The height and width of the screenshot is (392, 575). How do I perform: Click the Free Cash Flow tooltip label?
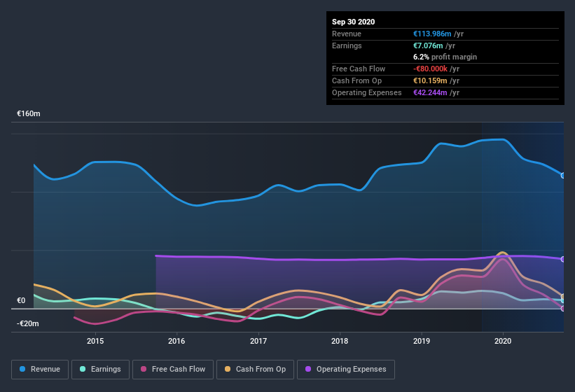359,69
